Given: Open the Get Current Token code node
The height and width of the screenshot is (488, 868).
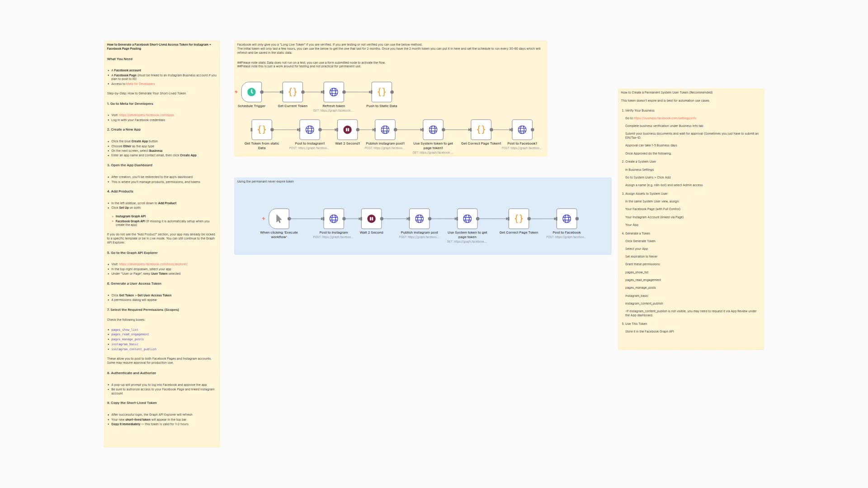Looking at the screenshot, I should point(292,92).
